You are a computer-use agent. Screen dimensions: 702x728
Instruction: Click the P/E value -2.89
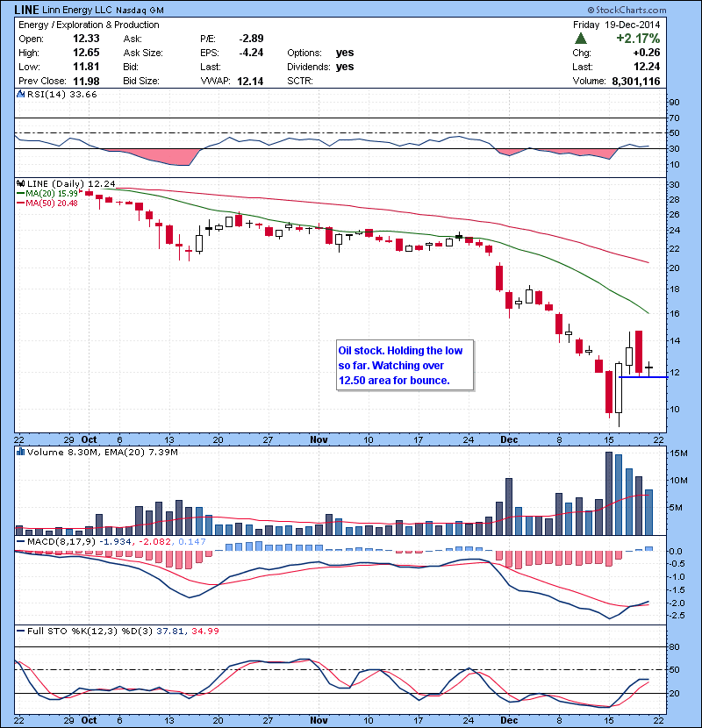[x=251, y=39]
